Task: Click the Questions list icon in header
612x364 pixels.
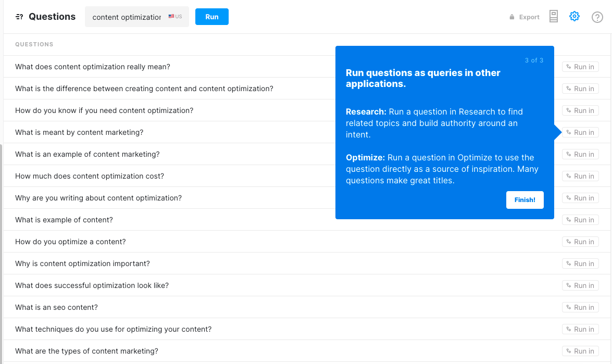Action: (x=19, y=17)
